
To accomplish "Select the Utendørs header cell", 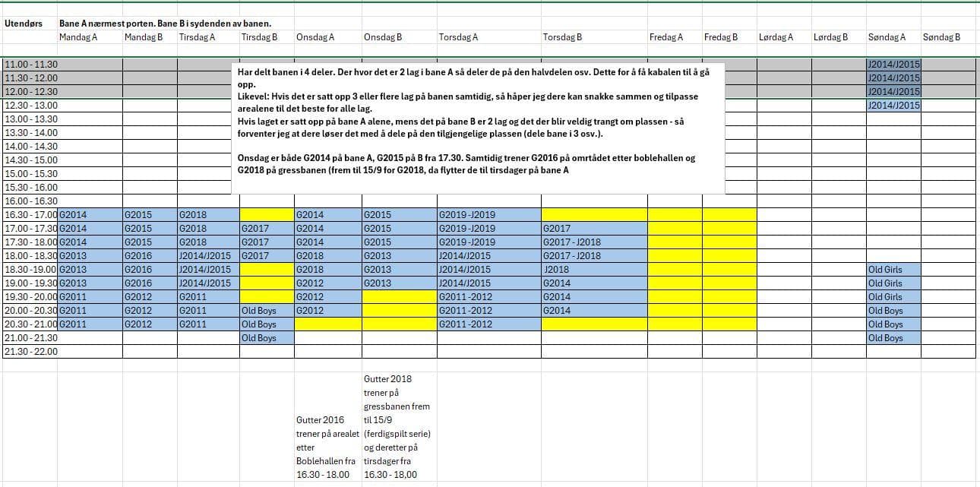I will (x=30, y=24).
